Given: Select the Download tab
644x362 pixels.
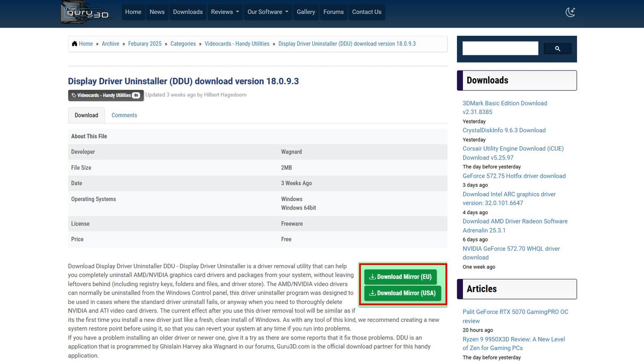Looking at the screenshot, I should pos(86,115).
